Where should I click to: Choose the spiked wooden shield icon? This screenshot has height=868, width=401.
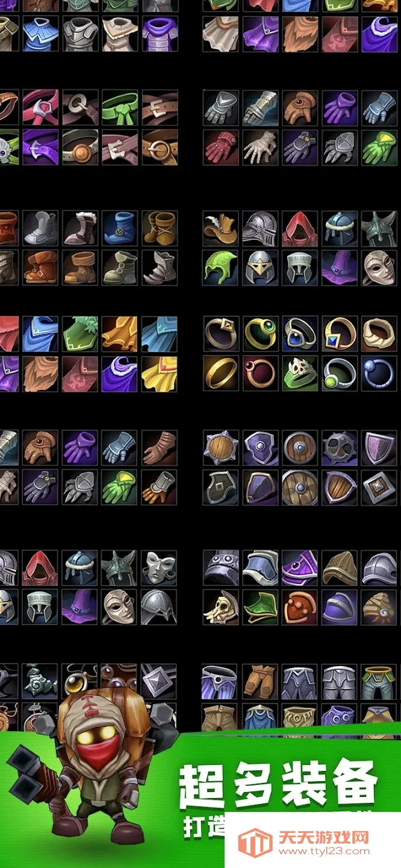pyautogui.click(x=220, y=447)
